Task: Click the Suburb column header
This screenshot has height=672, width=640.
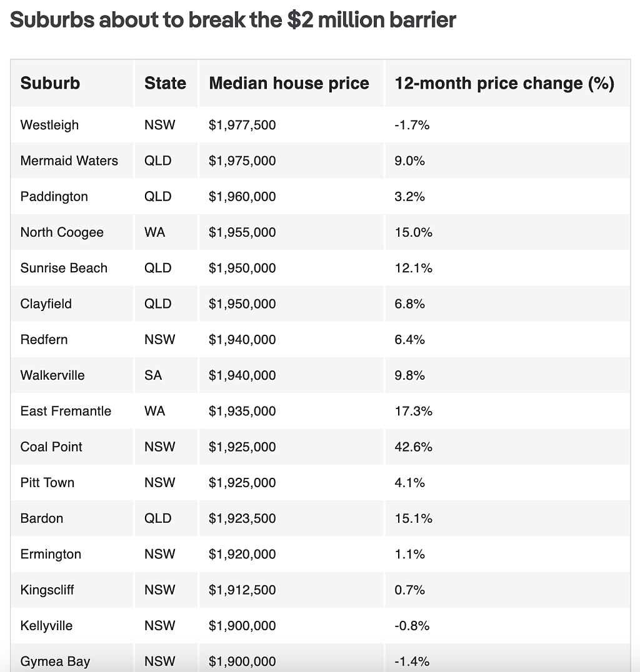Action: [50, 83]
